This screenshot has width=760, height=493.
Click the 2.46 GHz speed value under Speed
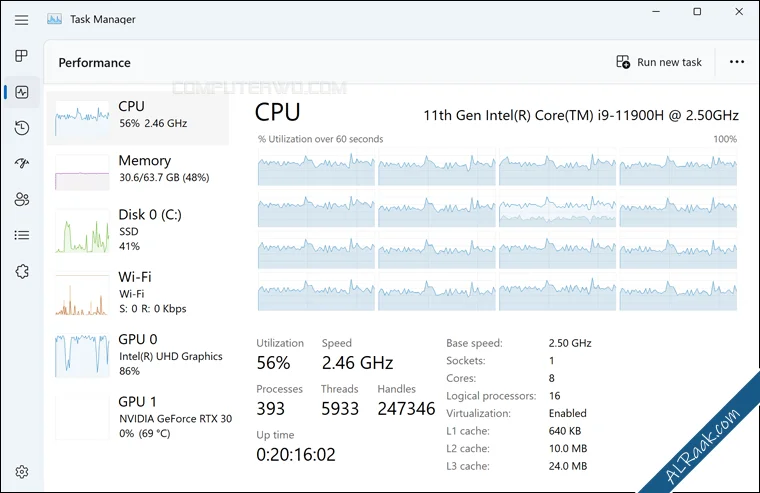point(357,363)
